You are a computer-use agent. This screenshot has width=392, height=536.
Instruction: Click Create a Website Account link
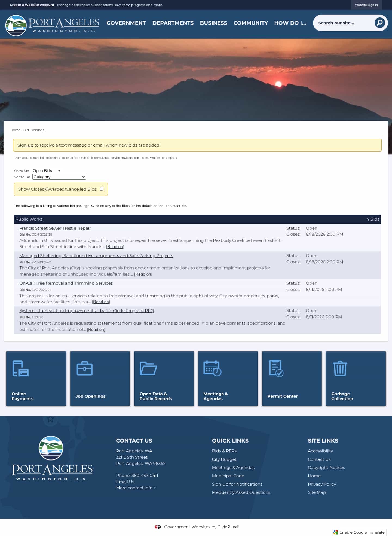pos(32,5)
